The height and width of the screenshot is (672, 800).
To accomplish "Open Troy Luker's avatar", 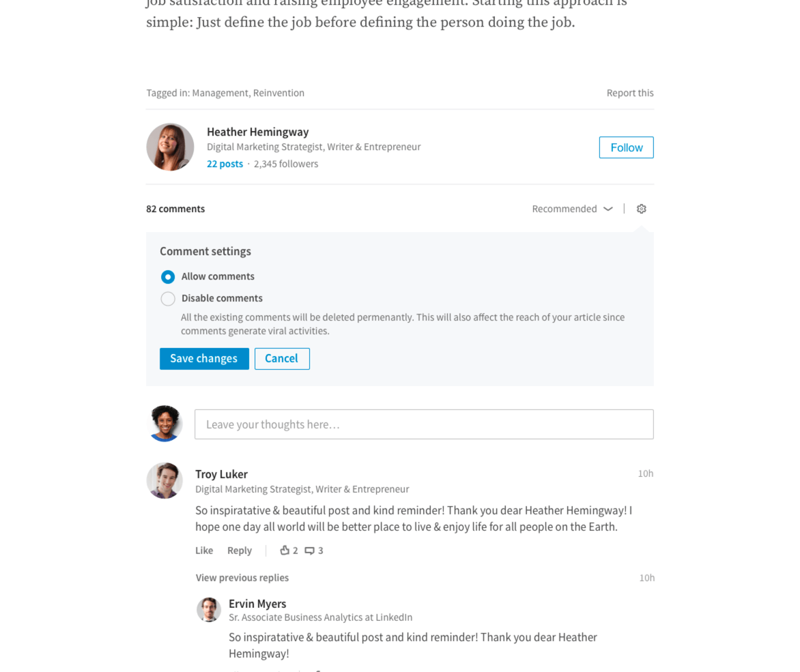I will pyautogui.click(x=165, y=480).
